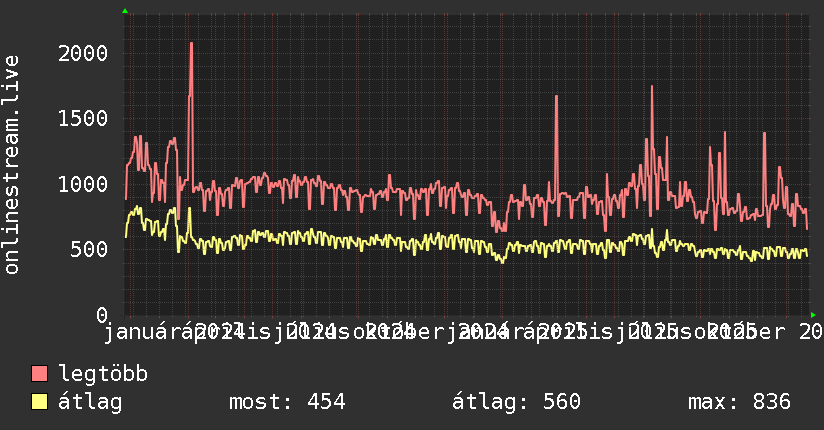824x430 pixels.
Task: Click the onlinestream.live vertical axis title
Action: [x=12, y=165]
